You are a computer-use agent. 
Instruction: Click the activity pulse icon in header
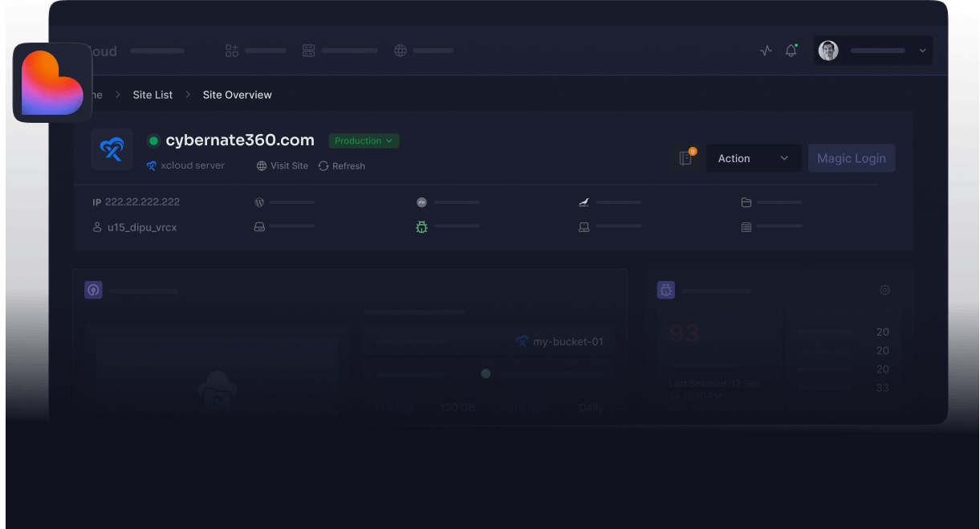[x=766, y=51]
